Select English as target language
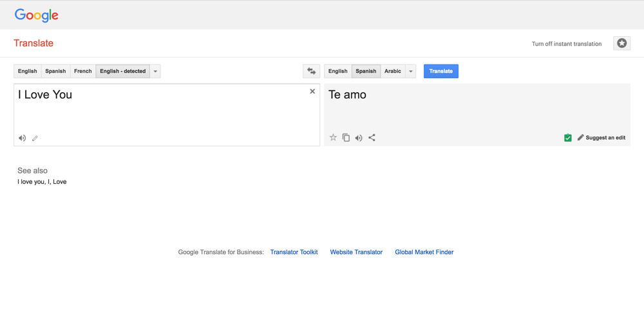Image resolution: width=644 pixels, height=325 pixels. tap(338, 71)
